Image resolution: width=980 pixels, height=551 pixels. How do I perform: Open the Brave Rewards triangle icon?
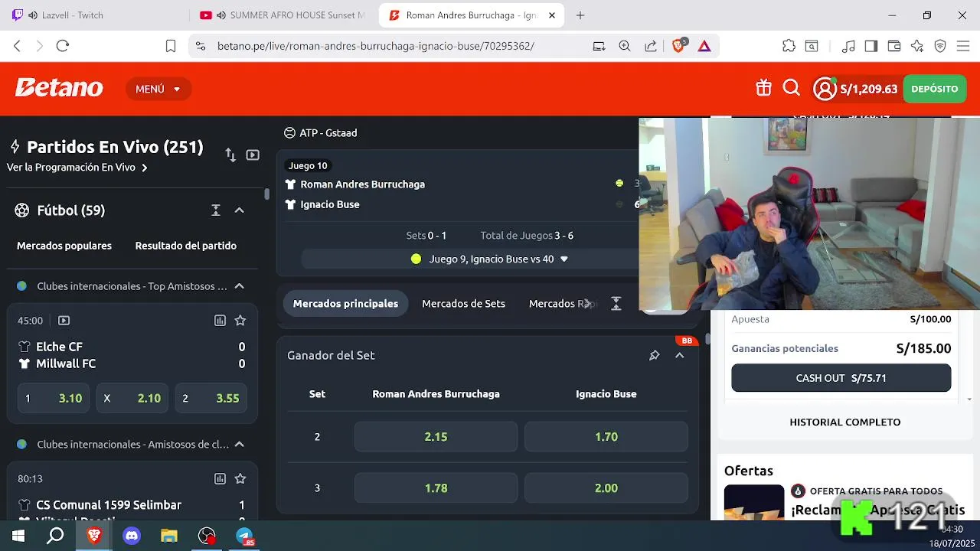(x=704, y=46)
